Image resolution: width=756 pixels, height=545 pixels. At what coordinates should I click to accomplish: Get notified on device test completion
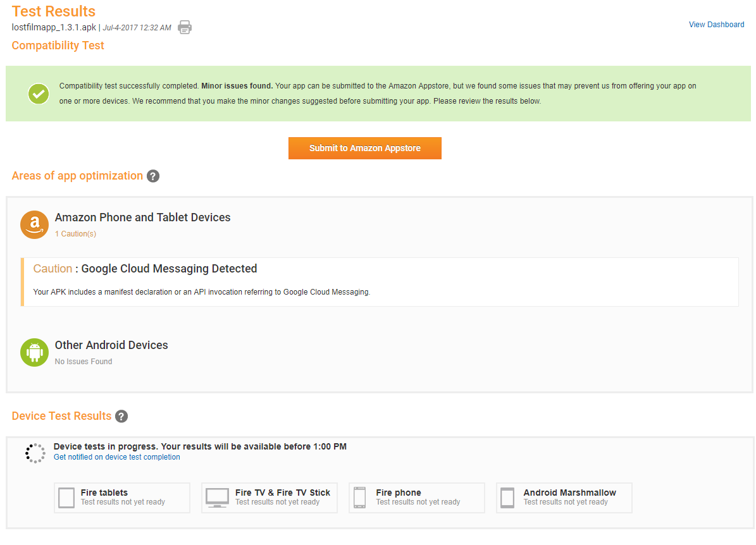(116, 457)
